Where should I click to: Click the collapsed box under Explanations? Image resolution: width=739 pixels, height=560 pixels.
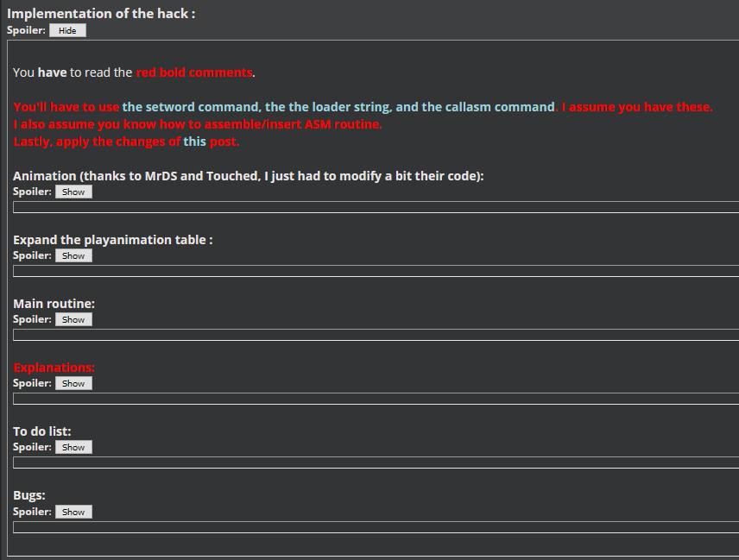[376, 399]
